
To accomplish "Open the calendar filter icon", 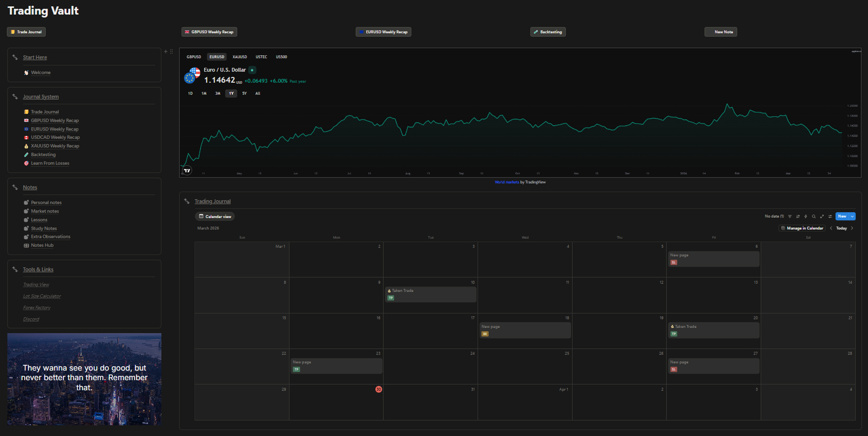I will (x=790, y=216).
